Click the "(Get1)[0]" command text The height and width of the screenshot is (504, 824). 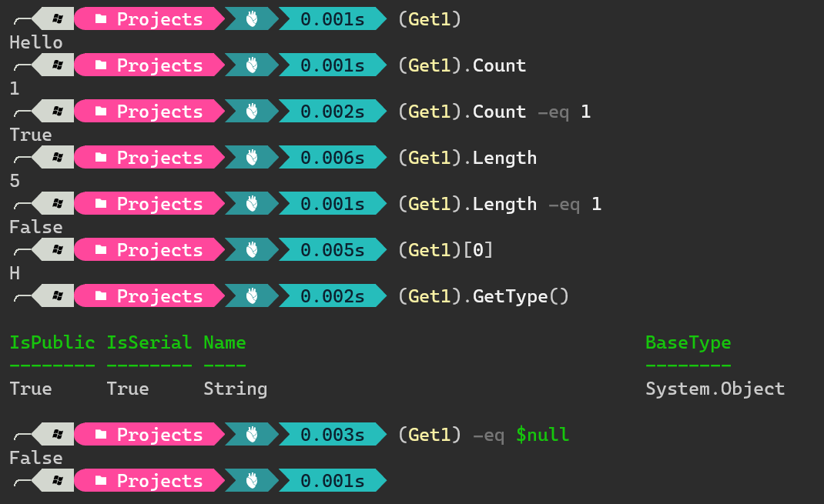[446, 250]
